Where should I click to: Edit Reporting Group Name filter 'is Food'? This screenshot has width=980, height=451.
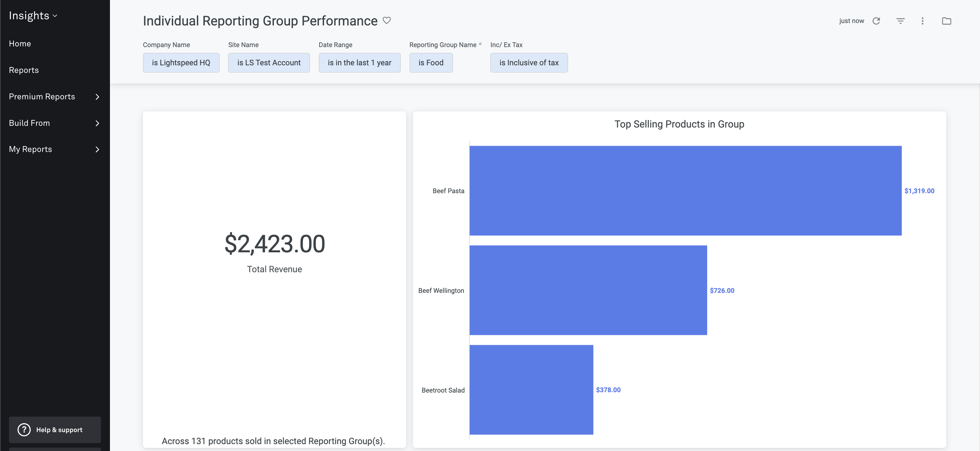point(431,63)
